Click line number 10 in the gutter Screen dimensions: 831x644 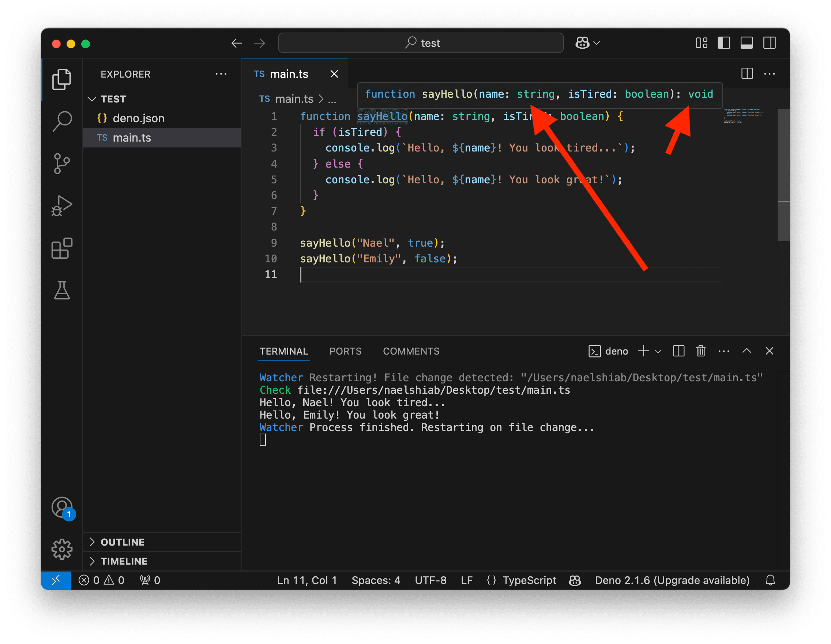271,258
